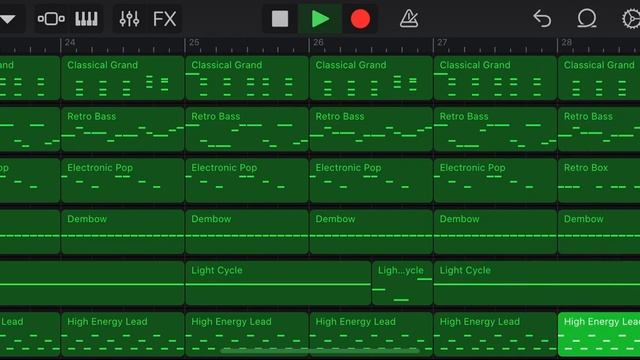The width and height of the screenshot is (640, 360).
Task: Select High Energy Lead region at bar 24
Action: pos(122,335)
